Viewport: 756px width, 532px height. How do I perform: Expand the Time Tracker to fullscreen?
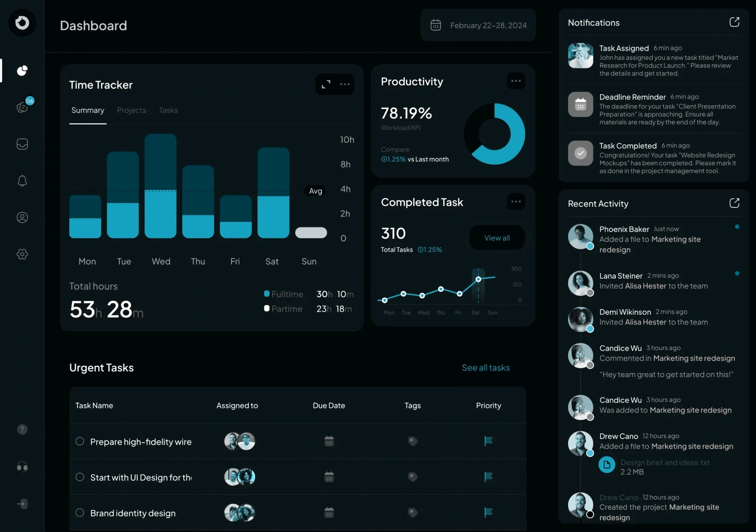click(x=325, y=84)
